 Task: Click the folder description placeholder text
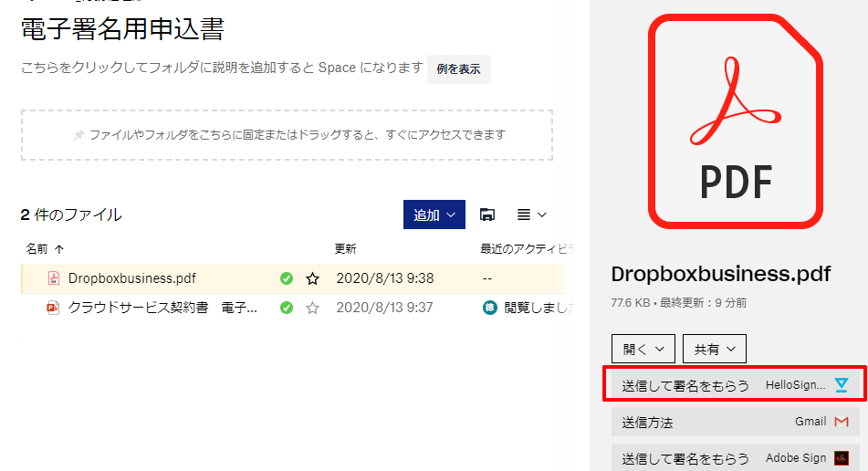pos(222,68)
